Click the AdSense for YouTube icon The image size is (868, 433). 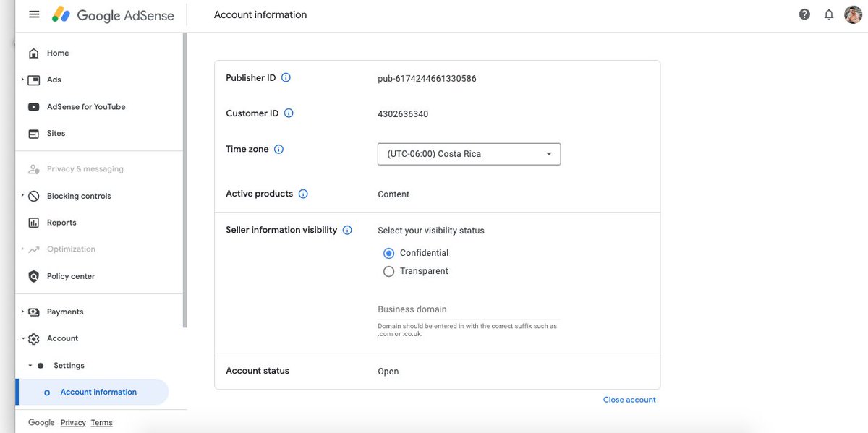point(34,107)
